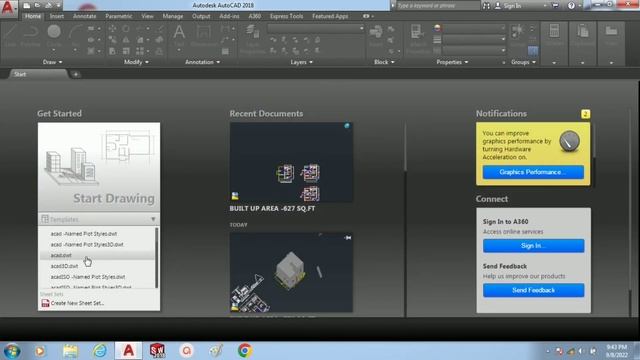The height and width of the screenshot is (360, 640).
Task: Select template acadISO -Named Plot Styles.dwt
Action: 88,277
